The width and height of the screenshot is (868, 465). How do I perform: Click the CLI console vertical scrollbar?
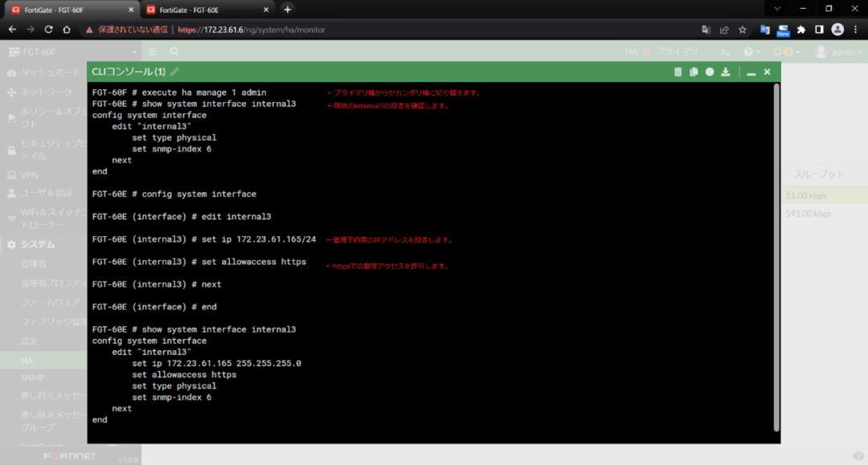click(776, 258)
